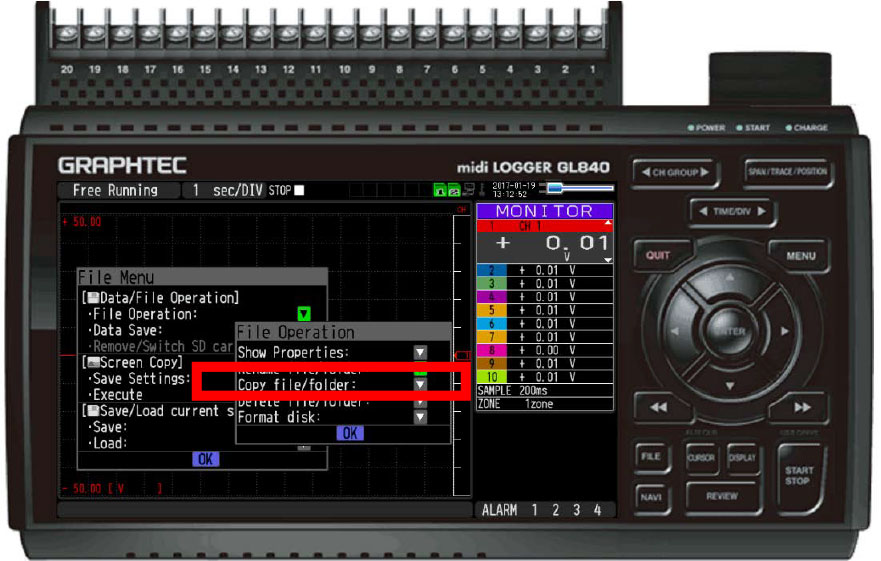Click the right arrow of TIME/DIV key
Viewport: 881px width, 561px height.
tap(761, 211)
